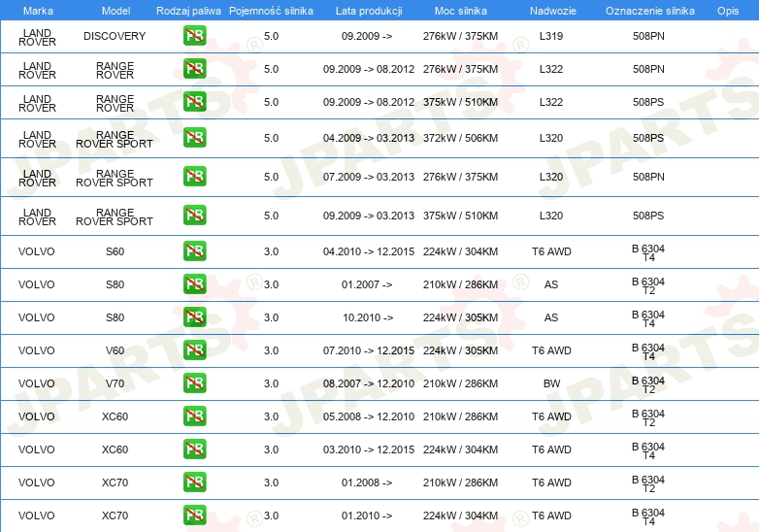Screen dimensions: 759x532
Task: Click the Model column header
Action: pos(115,11)
